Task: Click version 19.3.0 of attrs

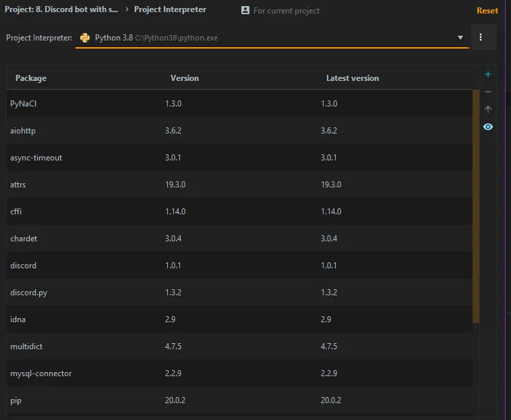Action: coord(175,185)
